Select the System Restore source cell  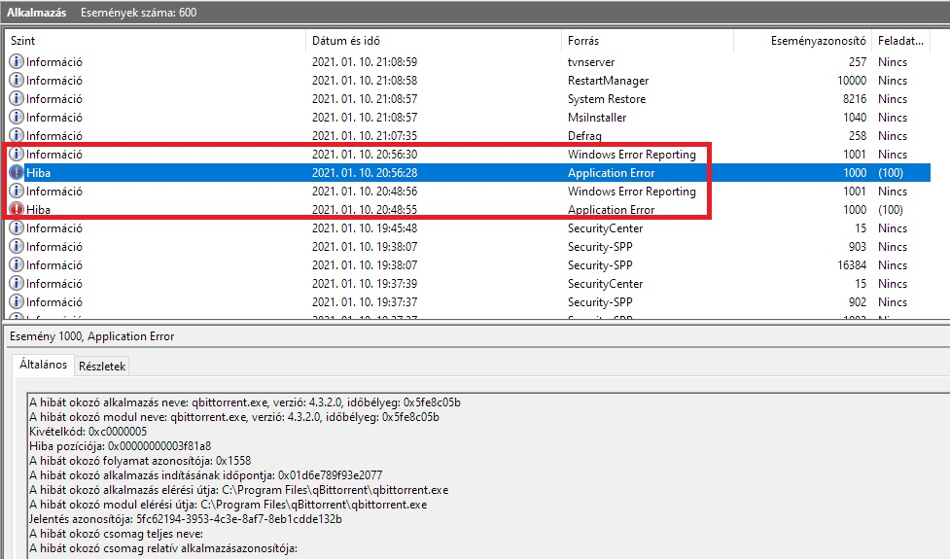point(607,99)
